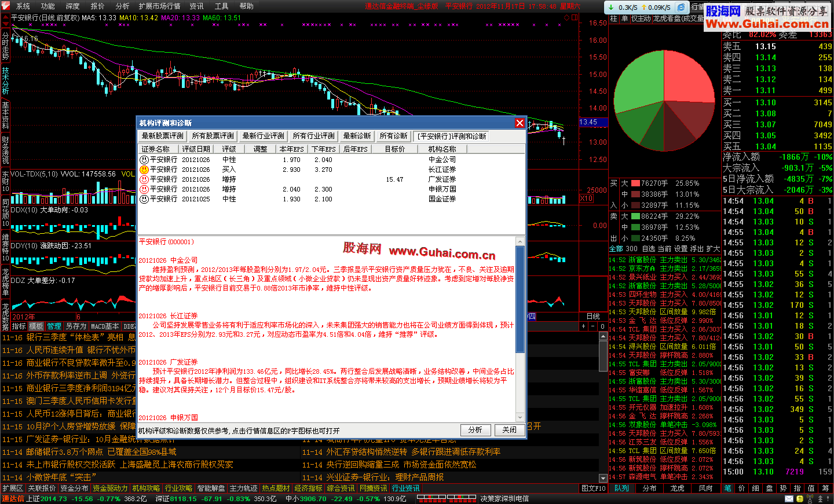
Task: Click the dialog report scrollbar thumb
Action: (x=520, y=299)
